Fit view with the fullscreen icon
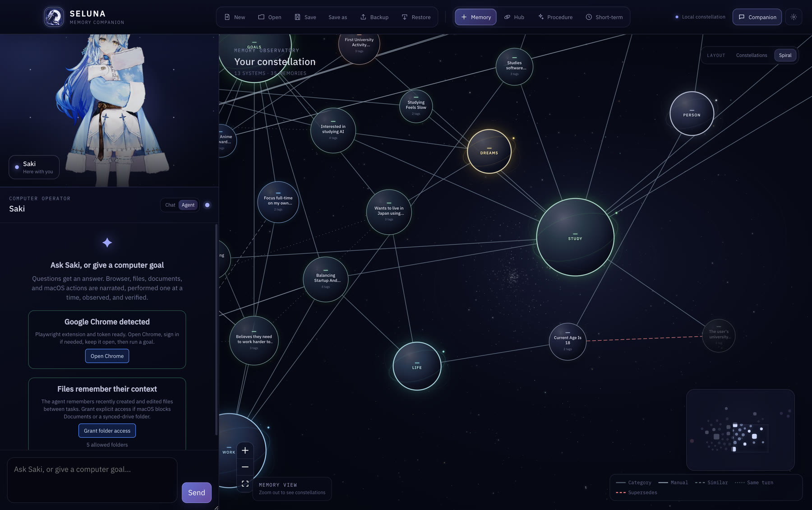812x510 pixels. tap(245, 484)
